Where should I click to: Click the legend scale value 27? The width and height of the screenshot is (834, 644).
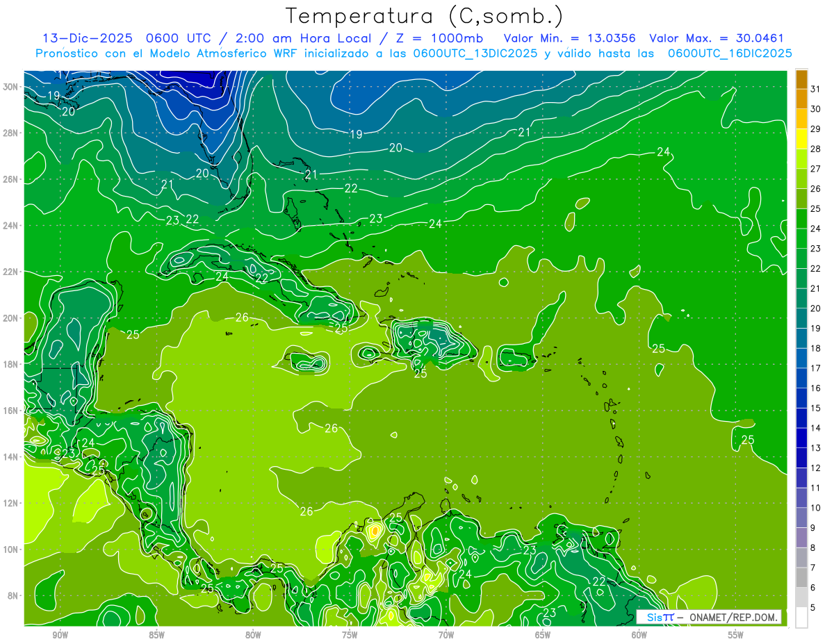click(815, 169)
